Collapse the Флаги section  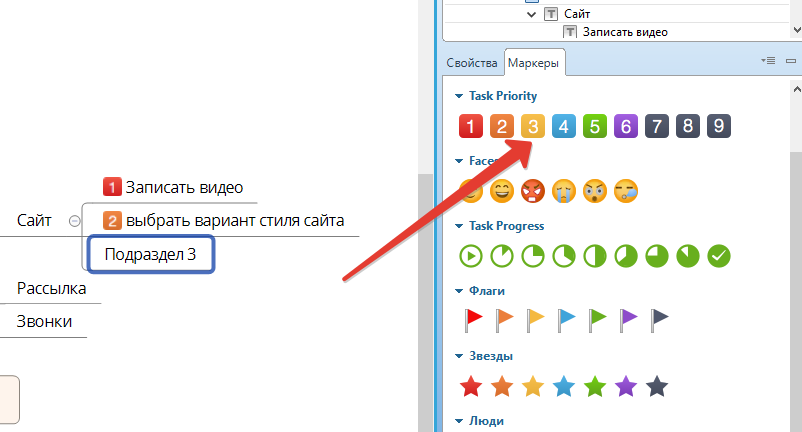pos(459,291)
